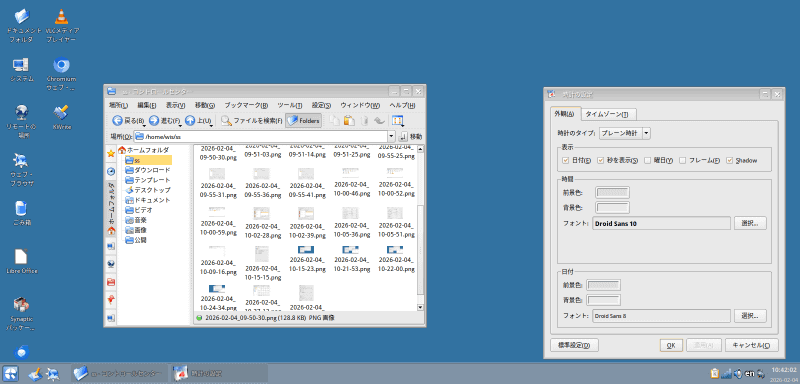Go up one level with 上 arrow

tap(190, 121)
